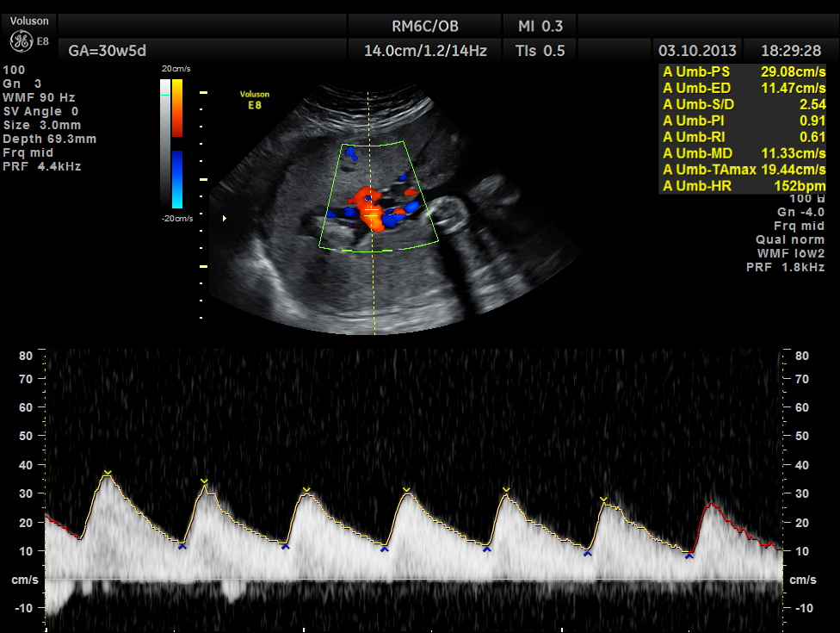Click the spectral Doppler baseline
840x633 pixels.
pyautogui.click(x=413, y=579)
